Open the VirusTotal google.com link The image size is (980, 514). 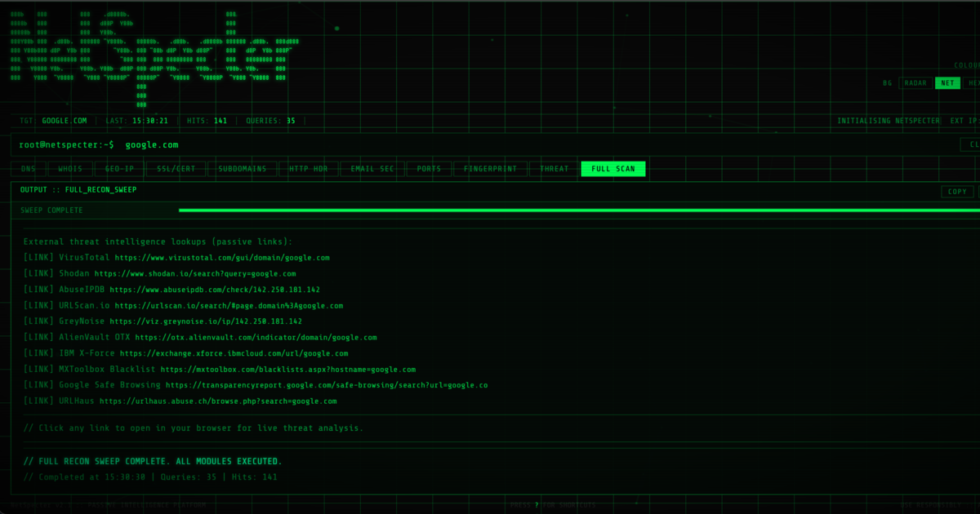tap(222, 258)
